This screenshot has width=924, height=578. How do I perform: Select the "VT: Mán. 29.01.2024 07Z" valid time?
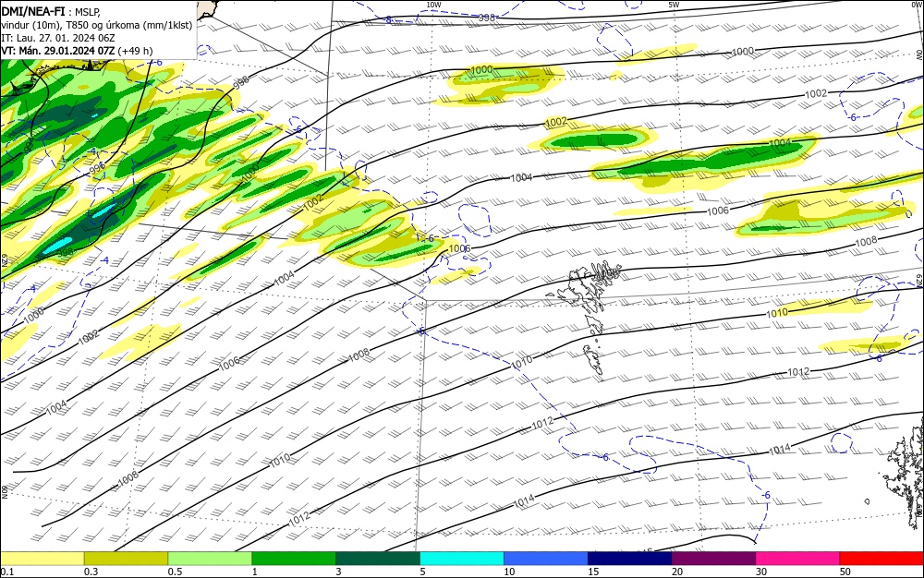point(57,51)
